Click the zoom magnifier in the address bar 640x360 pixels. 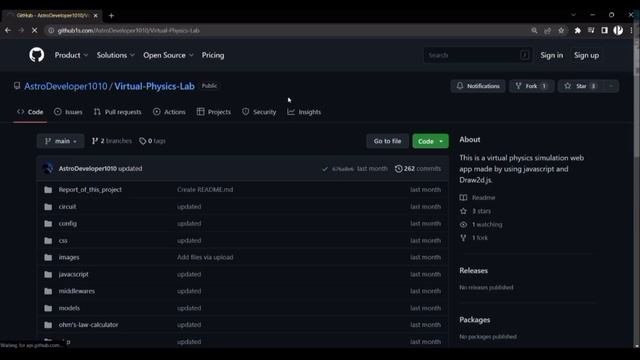pyautogui.click(x=534, y=30)
